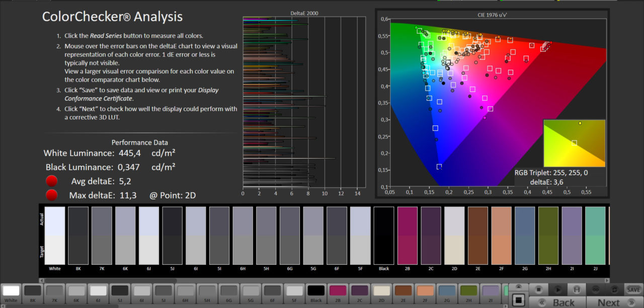Viewport: 644px width, 308px height.
Task: Click the Black actual/target comparison patch
Action: tap(384, 236)
